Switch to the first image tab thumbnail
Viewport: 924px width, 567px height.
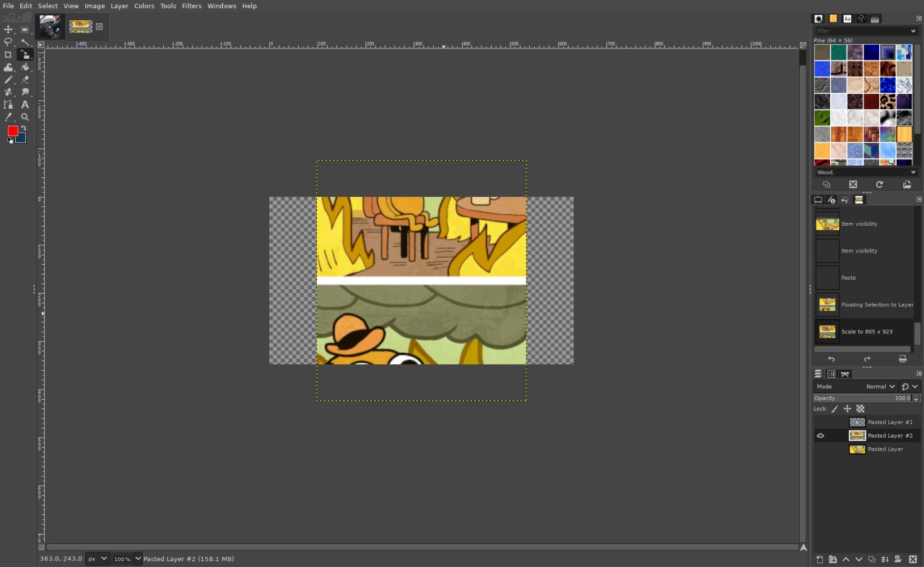[x=50, y=27]
